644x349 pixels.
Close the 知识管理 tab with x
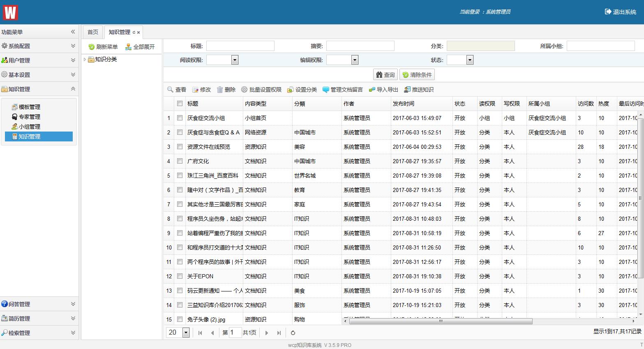[138, 32]
